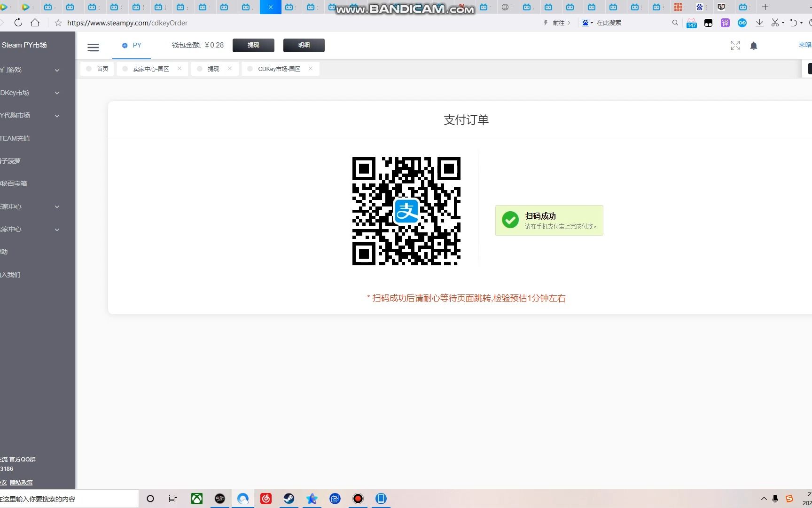Open the blue screen-capture taskbar app
The image size is (812, 508).
click(x=335, y=499)
